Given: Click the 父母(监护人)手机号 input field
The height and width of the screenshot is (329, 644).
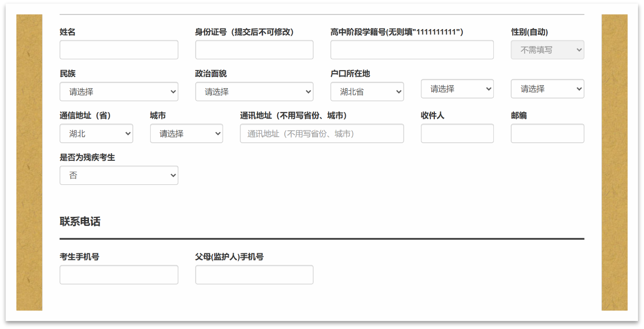Looking at the screenshot, I should (254, 275).
